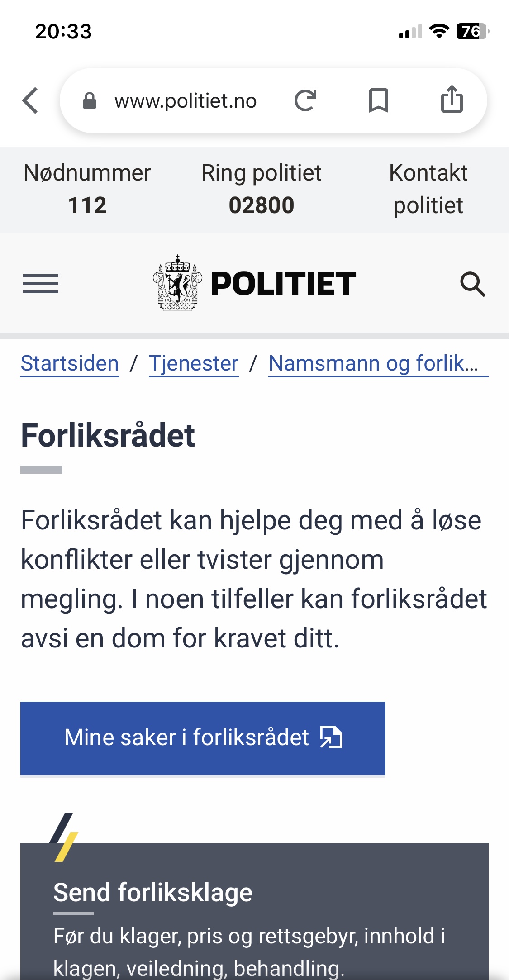The width and height of the screenshot is (509, 980).
Task: Tap the Politiet crest logo
Action: [x=177, y=283]
